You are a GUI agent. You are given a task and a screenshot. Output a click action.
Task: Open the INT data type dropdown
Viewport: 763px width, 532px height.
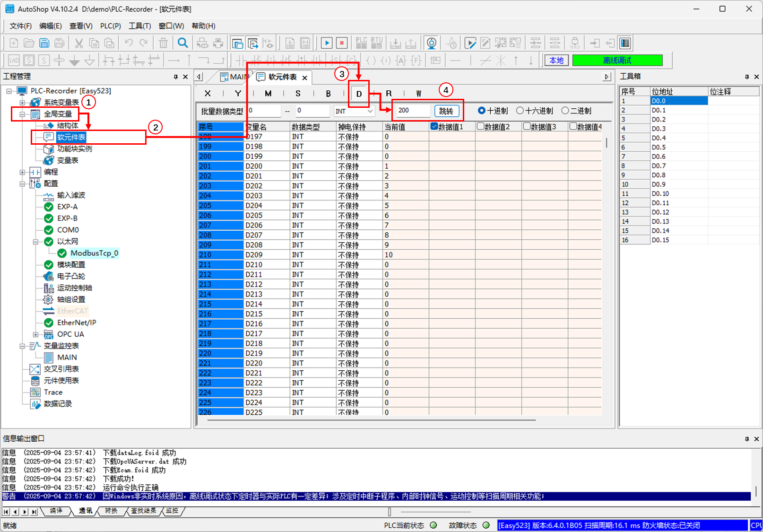370,111
